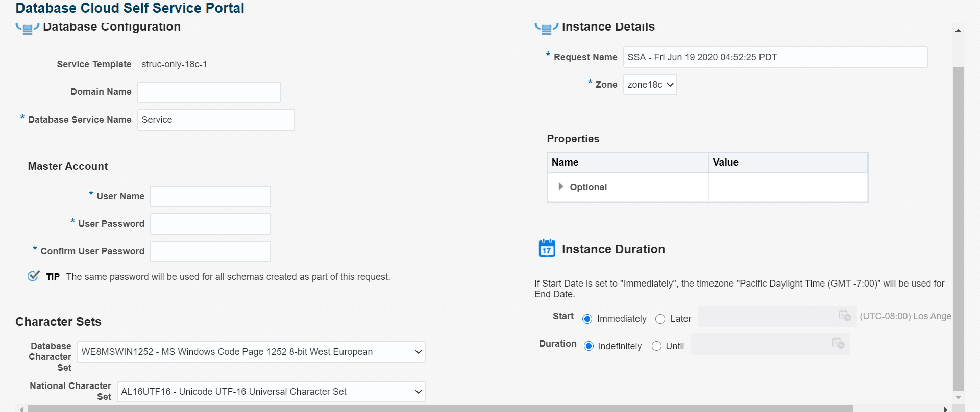Click the Database Configuration header icon

pos(28,29)
